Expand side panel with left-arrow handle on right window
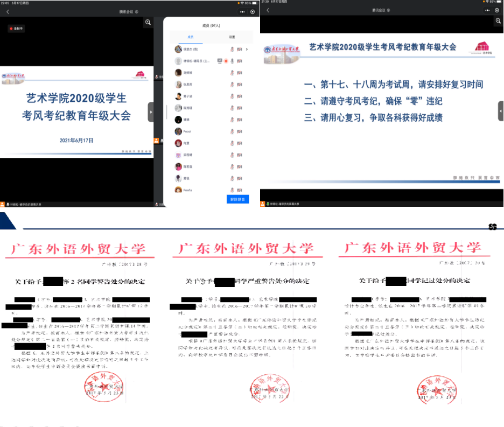 500,111
